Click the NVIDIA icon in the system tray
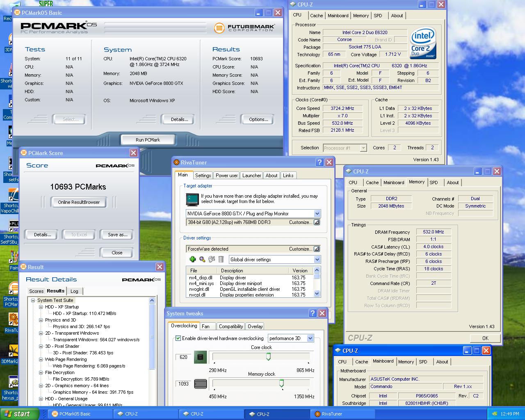This screenshot has width=525, height=420. point(495,414)
